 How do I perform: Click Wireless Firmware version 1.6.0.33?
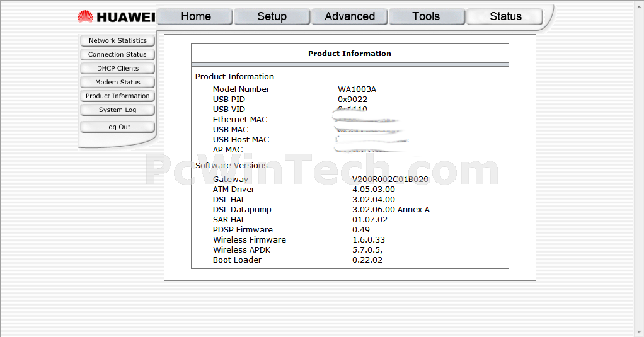tap(369, 240)
